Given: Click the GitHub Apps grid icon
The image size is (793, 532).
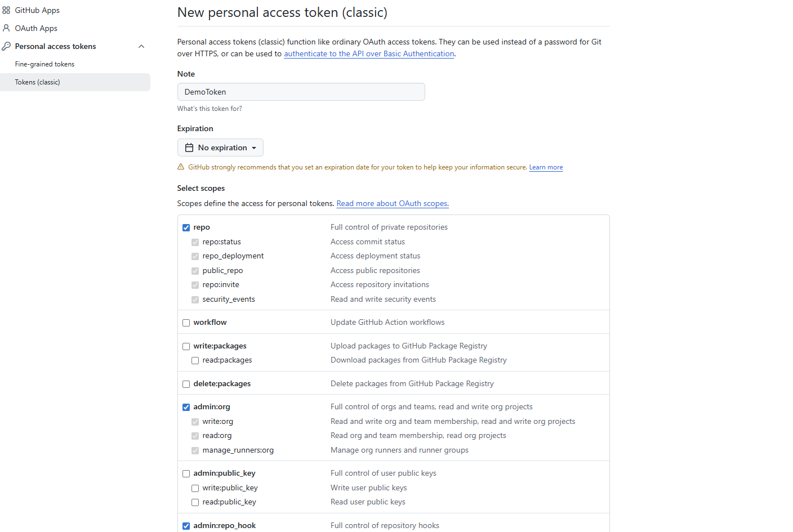Looking at the screenshot, I should click(x=6, y=10).
